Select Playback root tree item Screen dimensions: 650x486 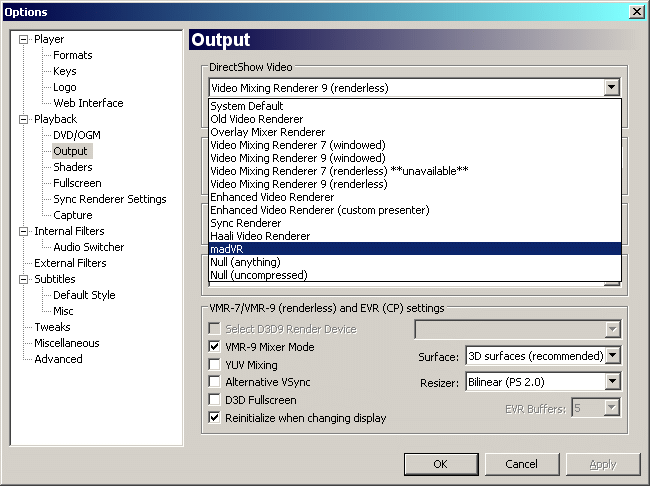tap(56, 119)
